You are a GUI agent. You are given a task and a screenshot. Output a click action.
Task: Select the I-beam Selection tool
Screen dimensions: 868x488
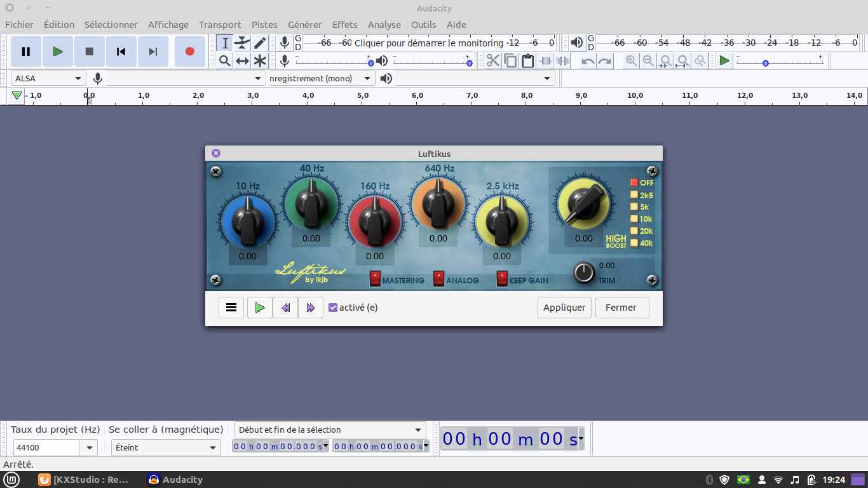[x=225, y=43]
